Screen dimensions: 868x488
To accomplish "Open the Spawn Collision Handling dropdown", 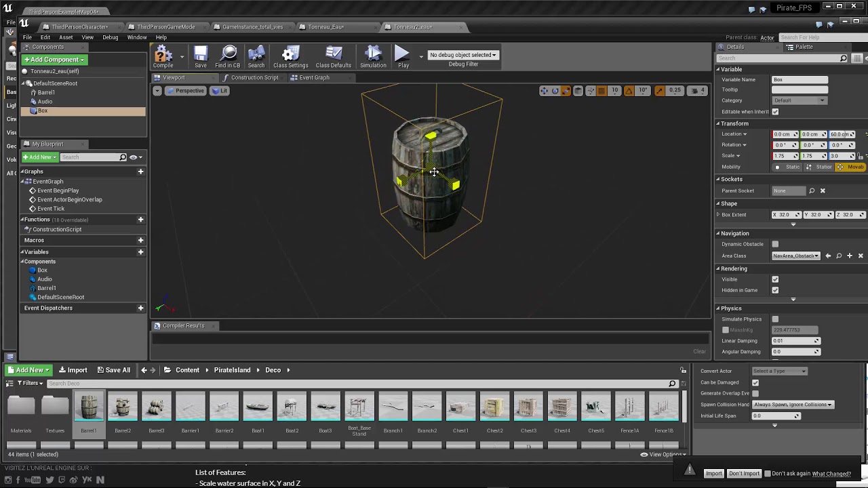I will [793, 405].
